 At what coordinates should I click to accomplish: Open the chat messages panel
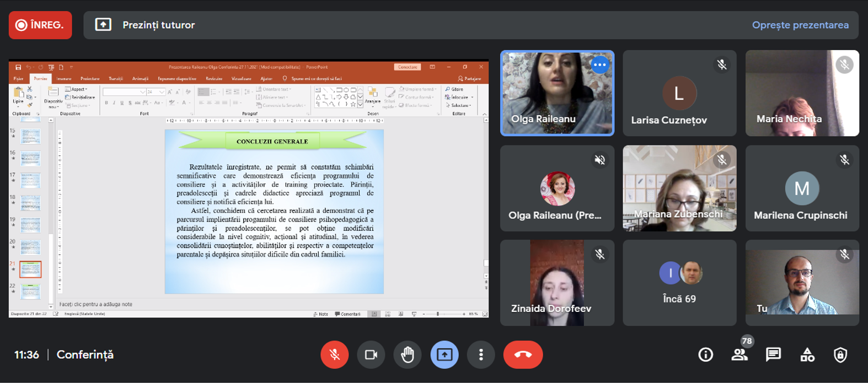click(x=773, y=355)
